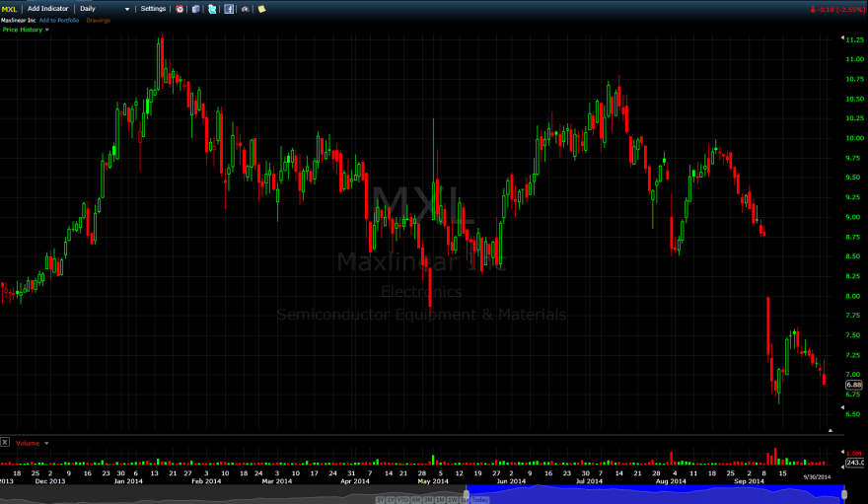Expand the Volume indicator dropdown
868x504 pixels.
[46, 443]
